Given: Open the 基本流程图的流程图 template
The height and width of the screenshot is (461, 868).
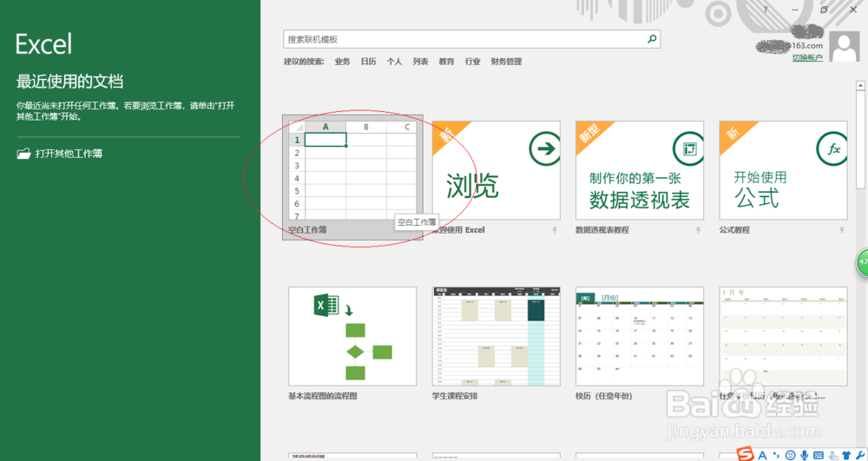Looking at the screenshot, I should point(352,337).
